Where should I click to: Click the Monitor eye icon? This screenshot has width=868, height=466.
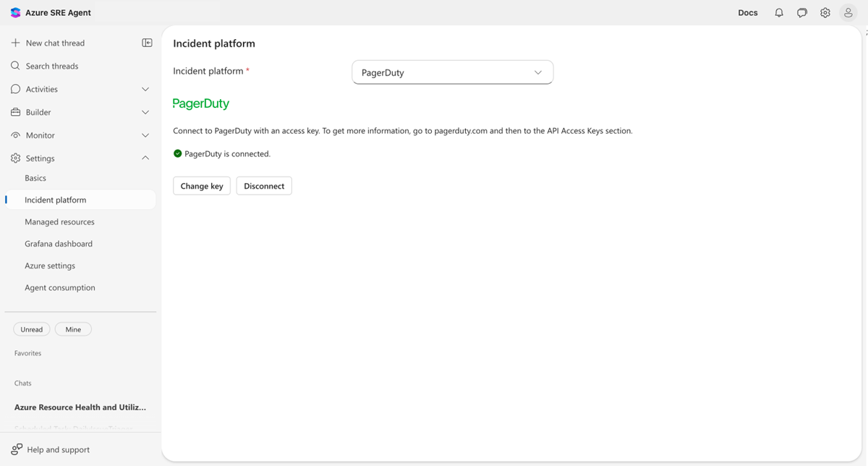point(16,135)
